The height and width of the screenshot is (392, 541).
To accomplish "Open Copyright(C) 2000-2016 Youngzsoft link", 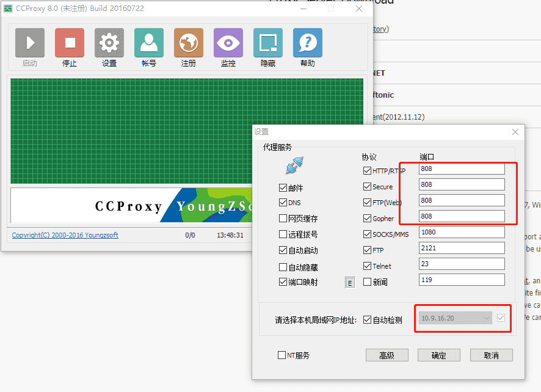I will 65,235.
